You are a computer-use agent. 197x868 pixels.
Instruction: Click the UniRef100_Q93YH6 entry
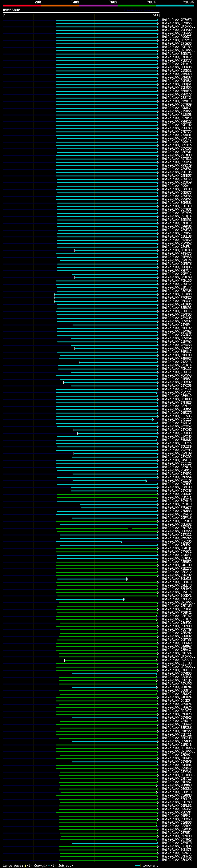tap(176, 450)
